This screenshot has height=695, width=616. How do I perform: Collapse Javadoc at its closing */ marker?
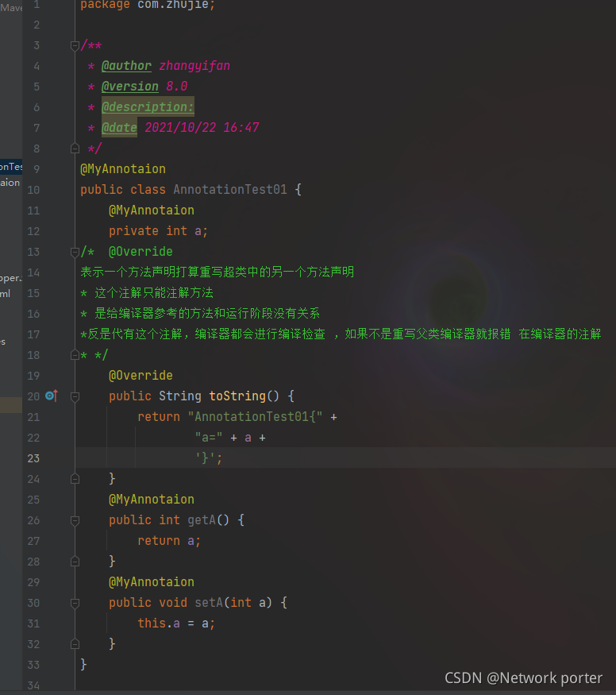pos(75,149)
